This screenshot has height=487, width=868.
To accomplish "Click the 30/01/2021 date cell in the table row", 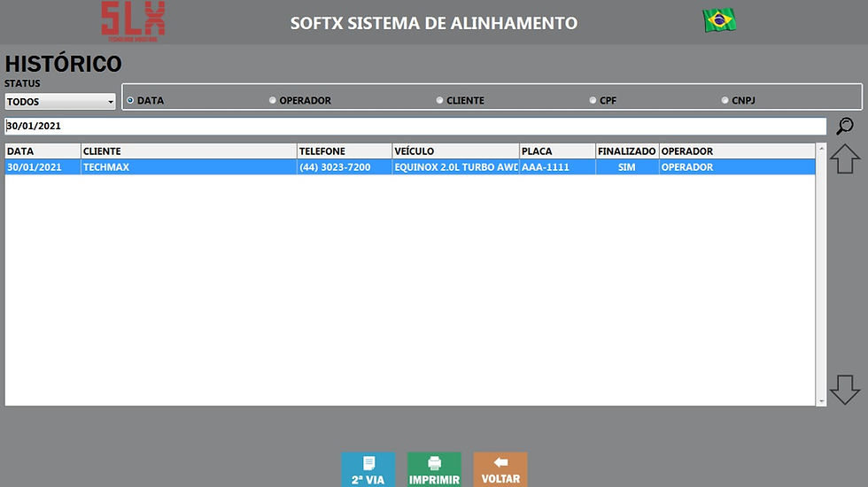I will 43,167.
